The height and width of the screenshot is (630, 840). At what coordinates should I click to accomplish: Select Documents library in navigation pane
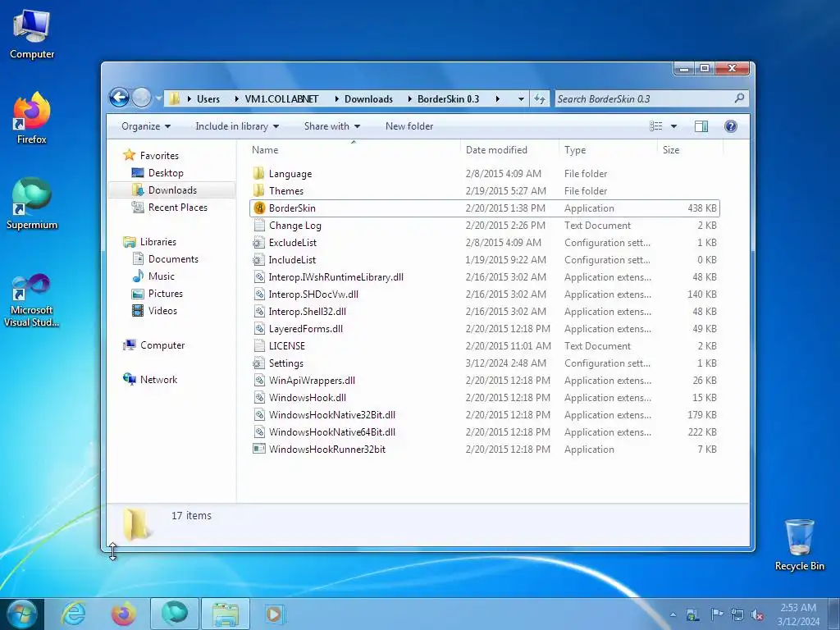point(173,258)
